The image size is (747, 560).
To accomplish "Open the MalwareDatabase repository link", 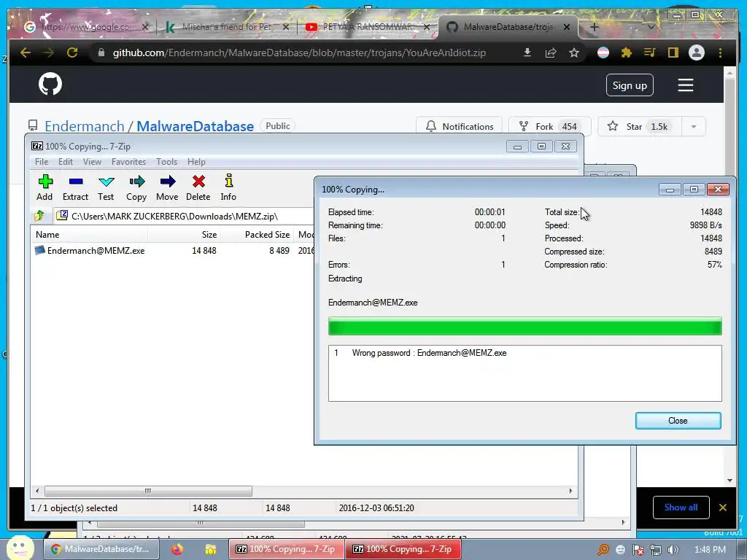I will 196,126.
